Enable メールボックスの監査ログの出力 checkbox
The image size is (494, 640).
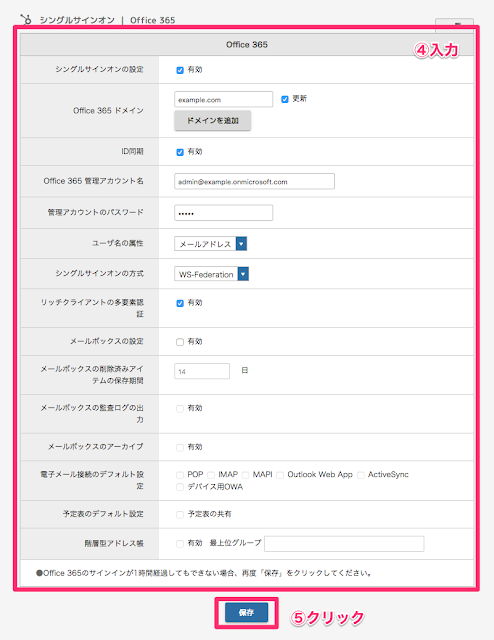coord(180,409)
